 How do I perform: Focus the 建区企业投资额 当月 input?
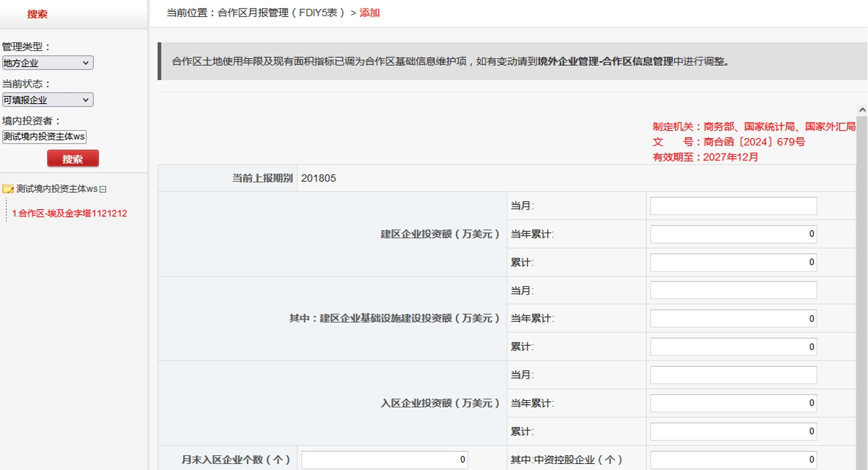pos(733,206)
